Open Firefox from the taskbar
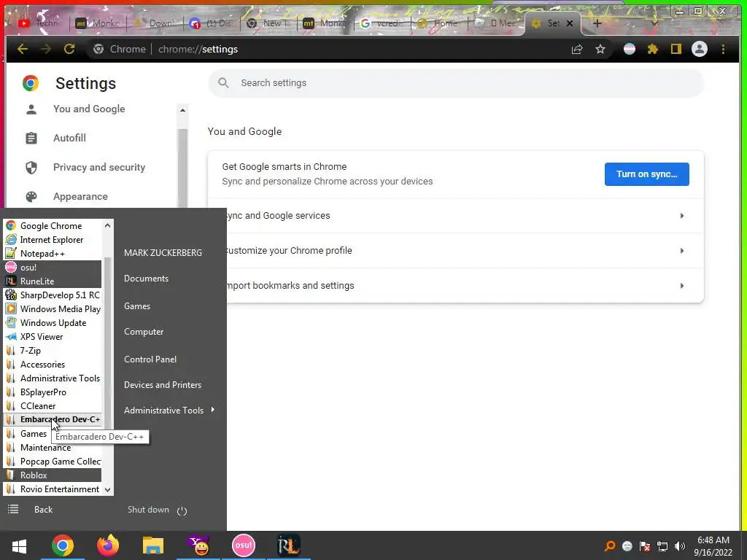747x560 pixels. (x=108, y=545)
